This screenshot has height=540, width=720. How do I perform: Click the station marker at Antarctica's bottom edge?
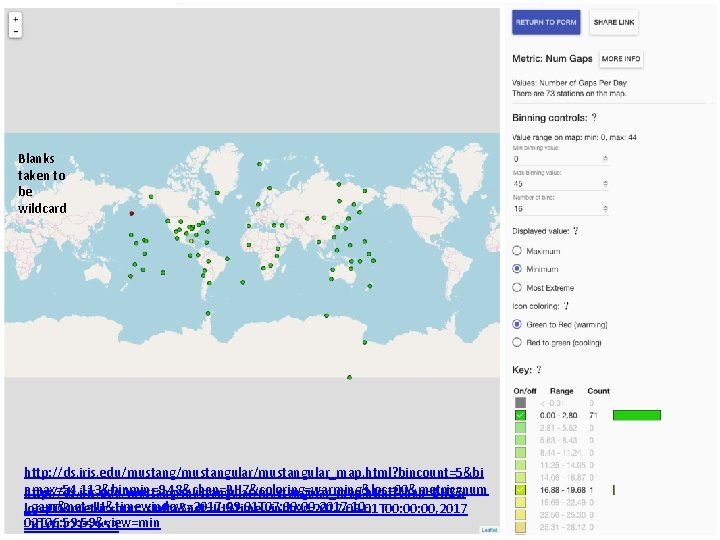[x=349, y=377]
